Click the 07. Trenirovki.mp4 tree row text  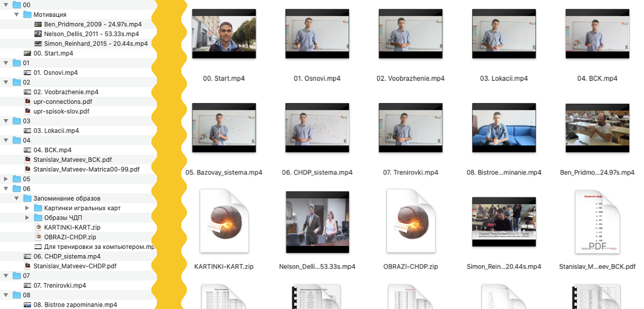click(59, 285)
